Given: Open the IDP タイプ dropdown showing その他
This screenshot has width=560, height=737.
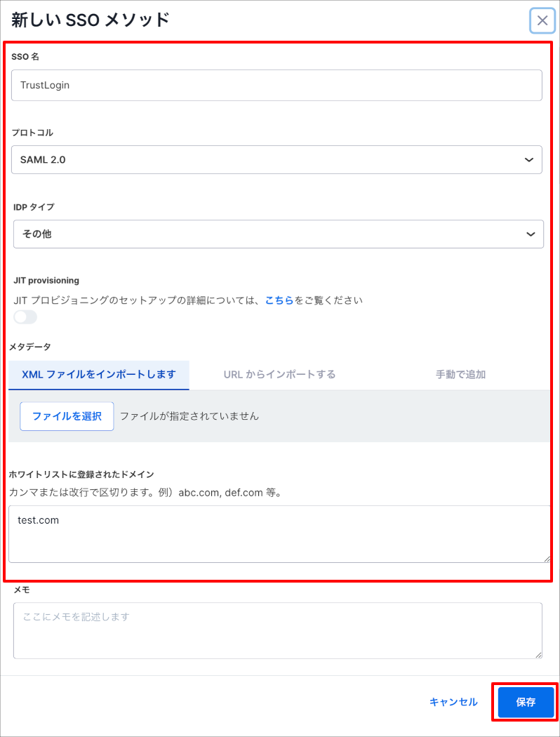Looking at the screenshot, I should (x=279, y=234).
